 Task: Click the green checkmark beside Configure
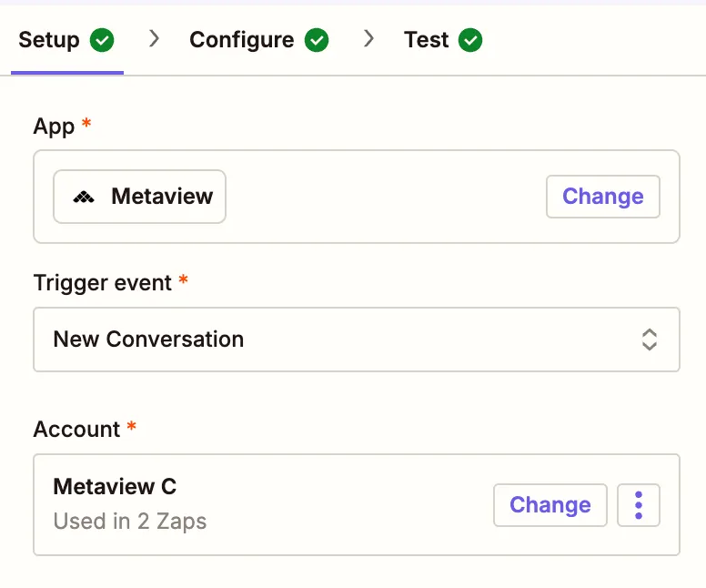click(317, 40)
